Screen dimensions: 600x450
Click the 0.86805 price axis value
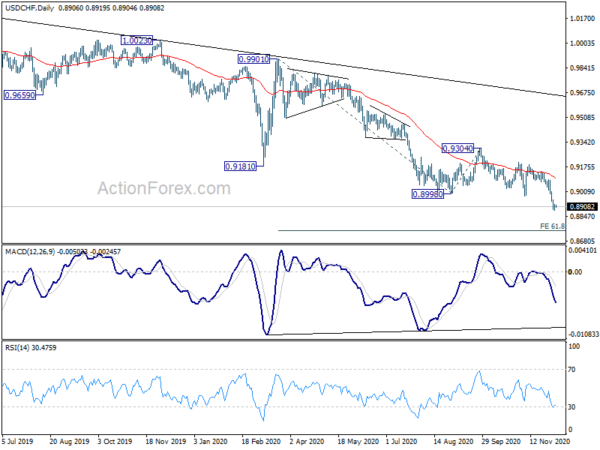point(582,241)
